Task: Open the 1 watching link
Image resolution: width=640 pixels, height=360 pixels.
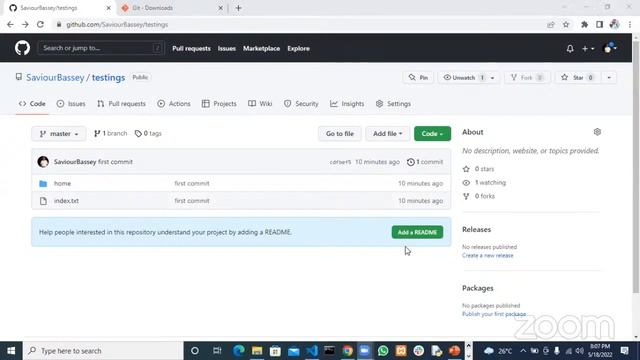Action: tap(484, 182)
